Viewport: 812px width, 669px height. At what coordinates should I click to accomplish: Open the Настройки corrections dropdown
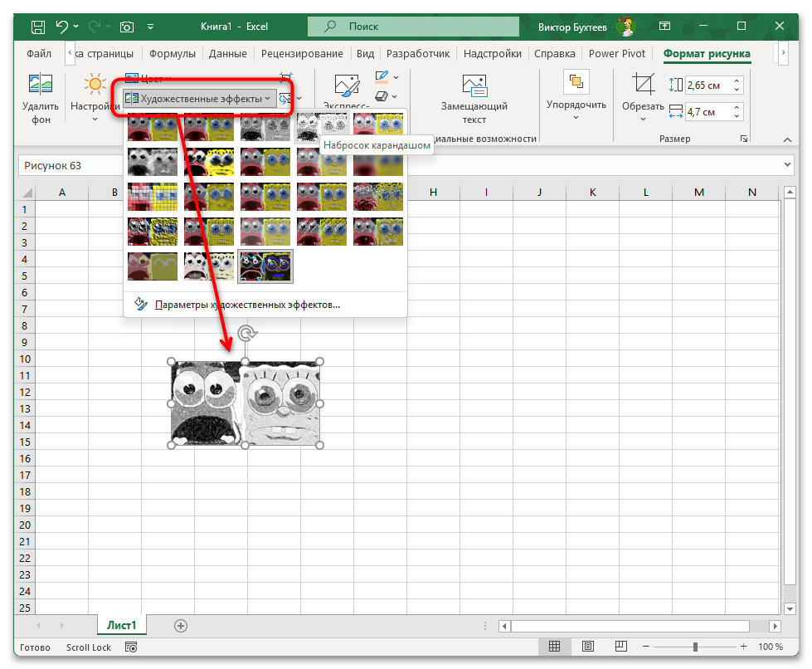point(95,99)
